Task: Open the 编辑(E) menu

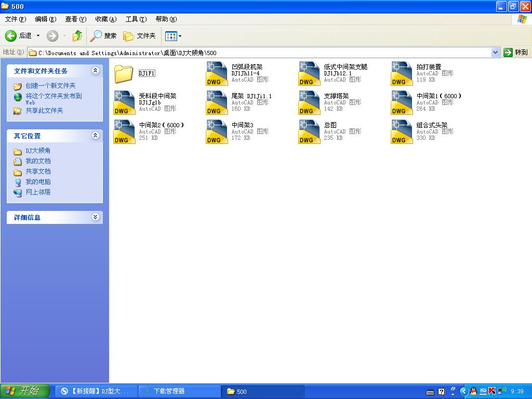Action: pos(46,19)
